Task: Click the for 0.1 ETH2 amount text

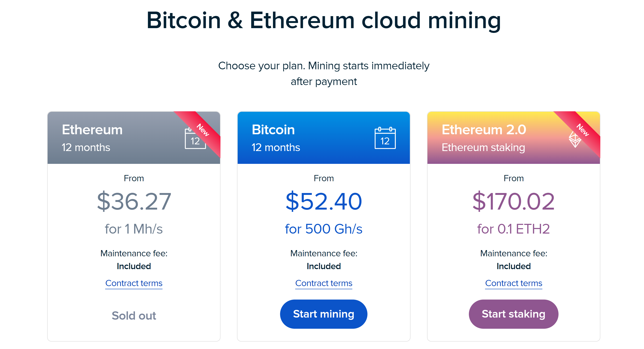Action: click(514, 229)
